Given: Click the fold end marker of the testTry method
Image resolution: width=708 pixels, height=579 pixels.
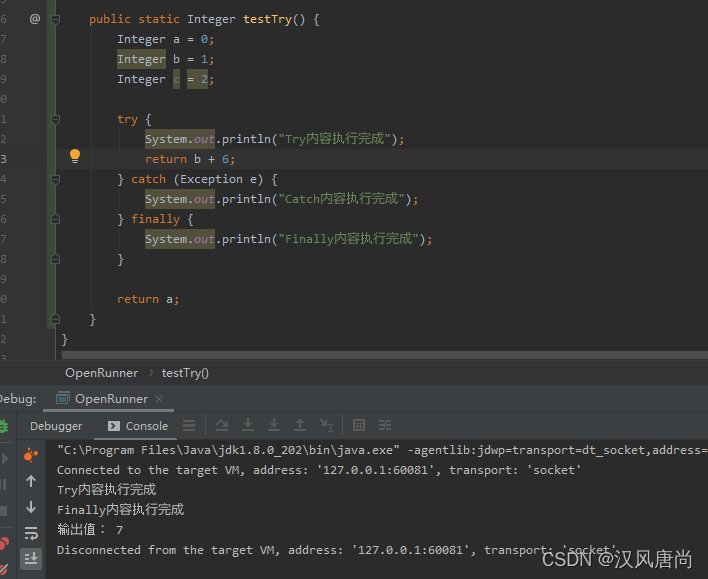Looking at the screenshot, I should [56, 319].
